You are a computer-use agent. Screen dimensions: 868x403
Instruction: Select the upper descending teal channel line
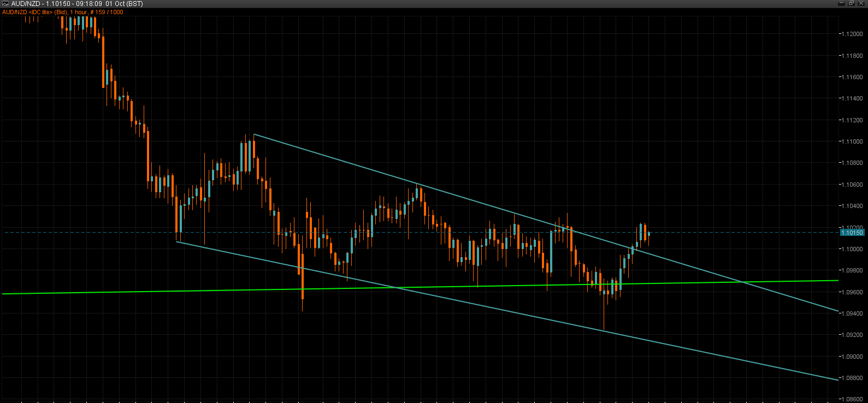[546, 223]
